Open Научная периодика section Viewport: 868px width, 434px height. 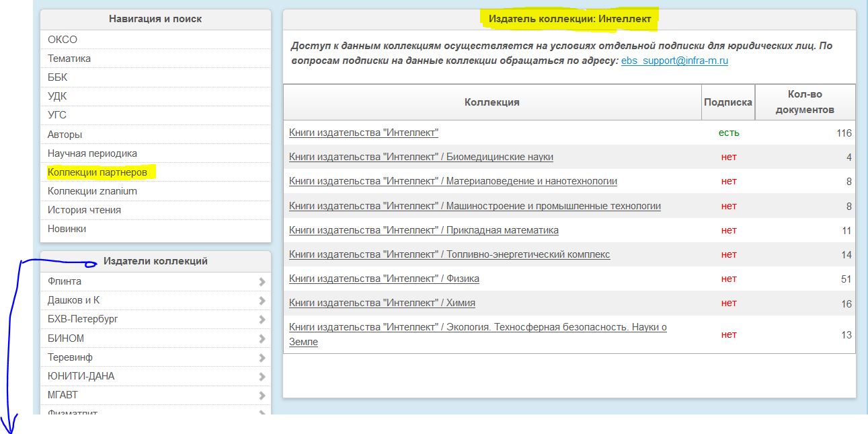click(x=92, y=153)
